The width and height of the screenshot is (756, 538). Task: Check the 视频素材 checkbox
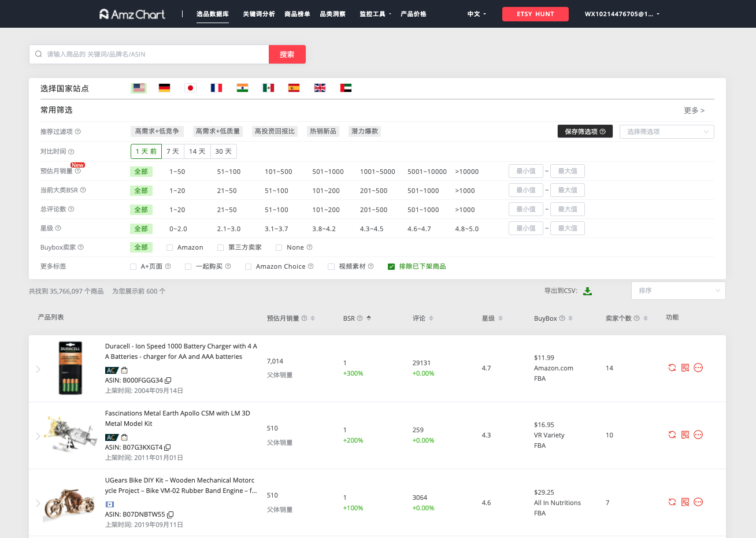click(x=331, y=267)
